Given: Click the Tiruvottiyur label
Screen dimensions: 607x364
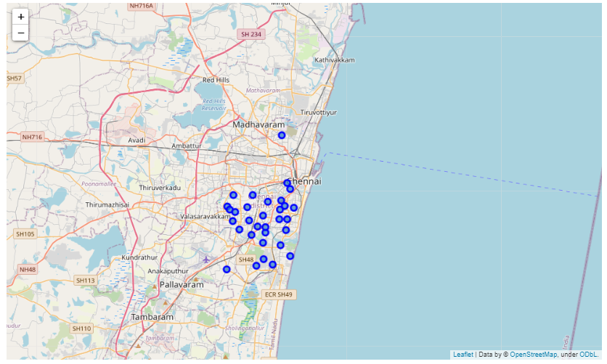Looking at the screenshot, I should point(319,112).
